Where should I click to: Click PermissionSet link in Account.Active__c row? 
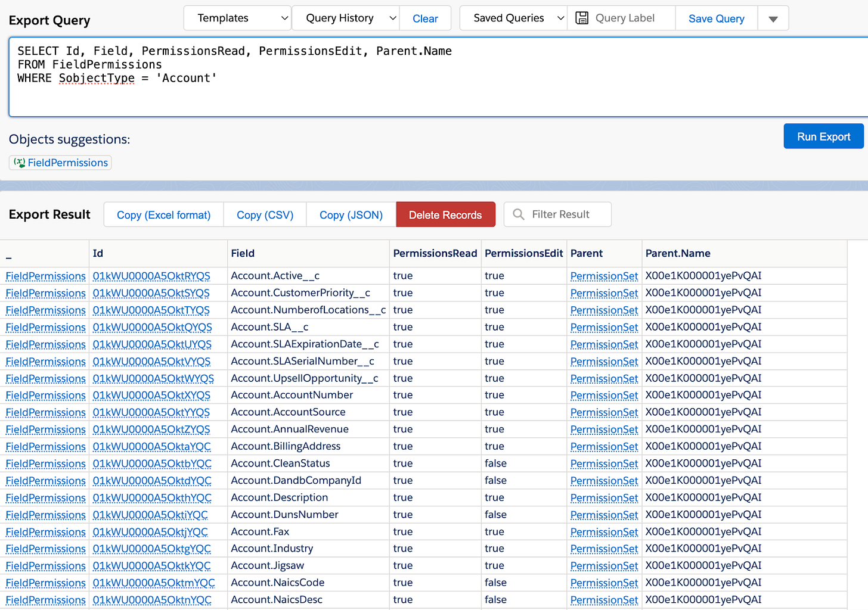coord(604,276)
